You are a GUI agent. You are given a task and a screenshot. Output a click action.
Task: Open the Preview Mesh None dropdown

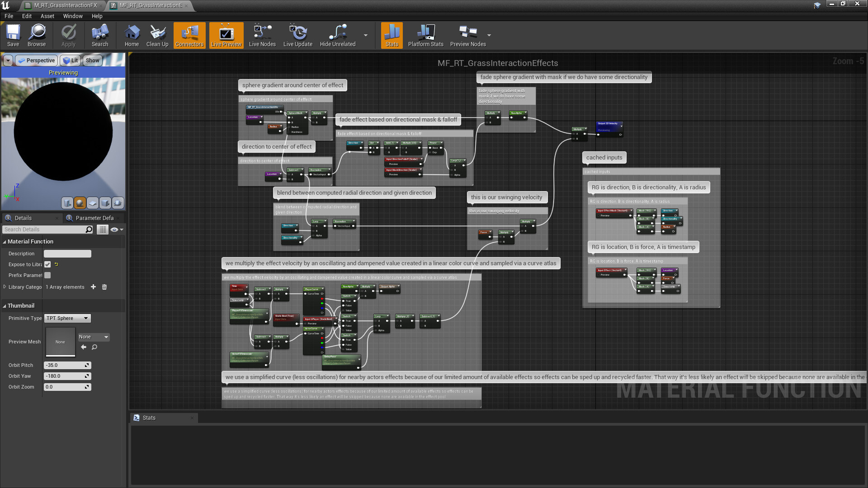click(x=93, y=337)
